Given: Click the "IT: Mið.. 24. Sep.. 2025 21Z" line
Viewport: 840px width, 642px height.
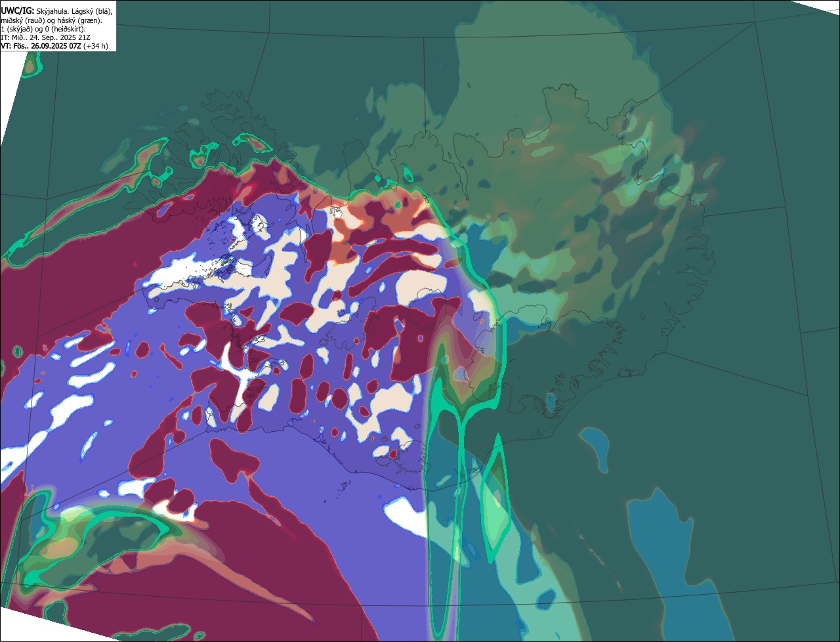Looking at the screenshot, I should [x=45, y=37].
